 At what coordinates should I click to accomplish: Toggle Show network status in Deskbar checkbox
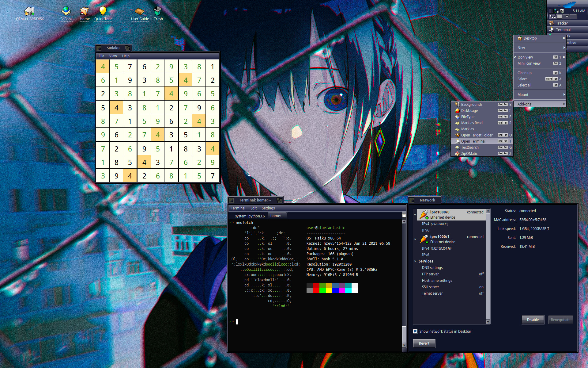415,331
